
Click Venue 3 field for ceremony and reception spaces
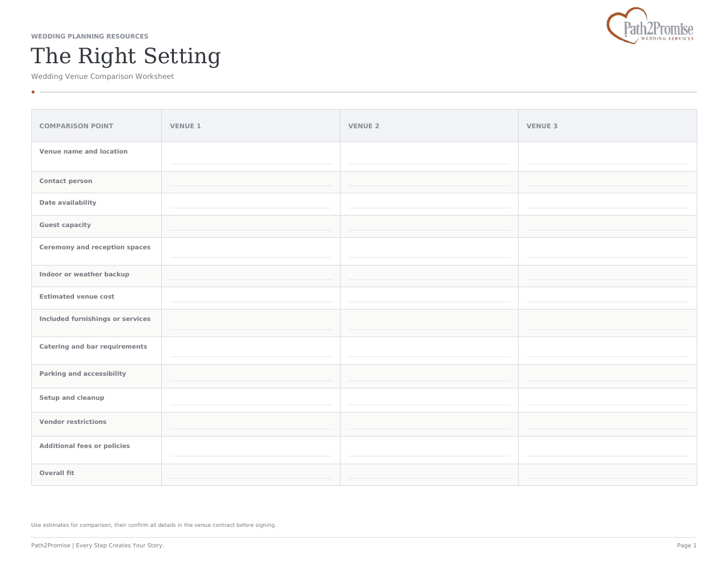pyautogui.click(x=607, y=252)
